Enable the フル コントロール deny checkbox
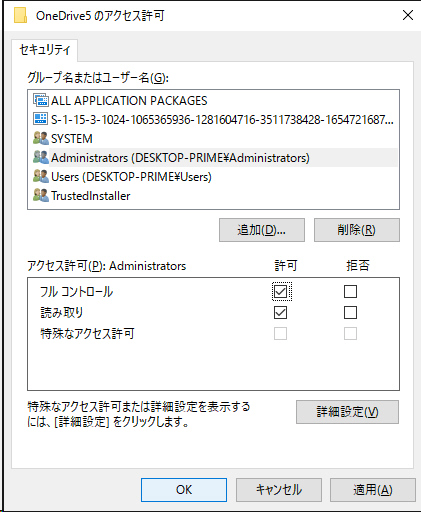The image size is (421, 512). 350,292
